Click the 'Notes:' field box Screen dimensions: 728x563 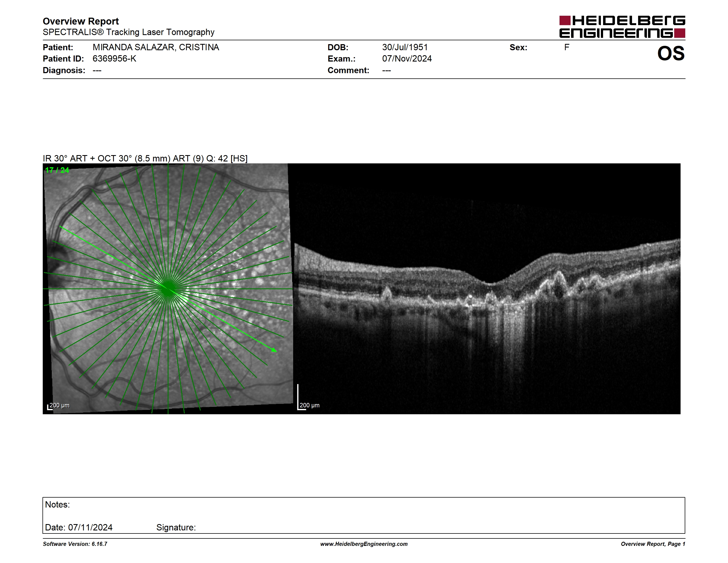click(364, 516)
